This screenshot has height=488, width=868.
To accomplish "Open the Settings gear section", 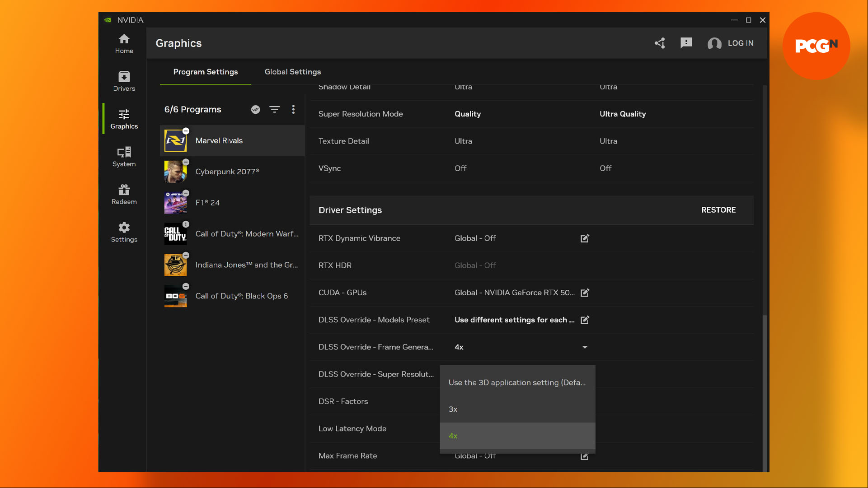I will point(124,232).
